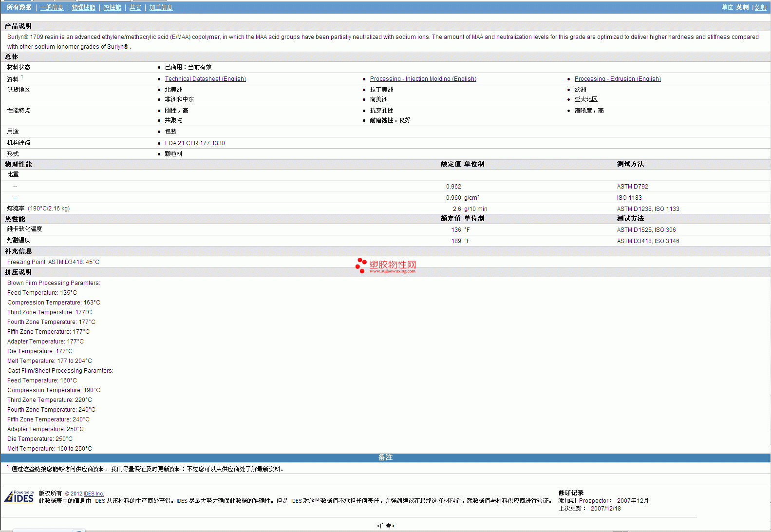Click the FDA 21 CFR 177.1330 rating
The width and height of the screenshot is (771, 532).
pos(195,143)
